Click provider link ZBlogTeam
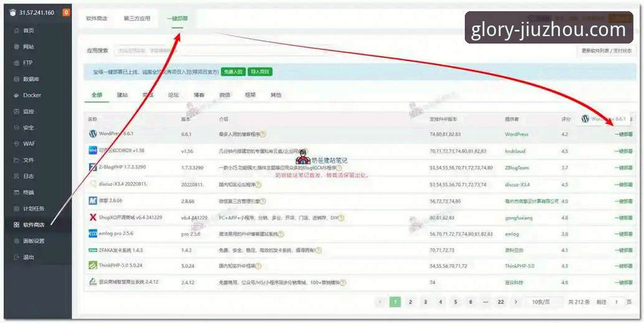This screenshot has height=323, width=644. (x=517, y=168)
